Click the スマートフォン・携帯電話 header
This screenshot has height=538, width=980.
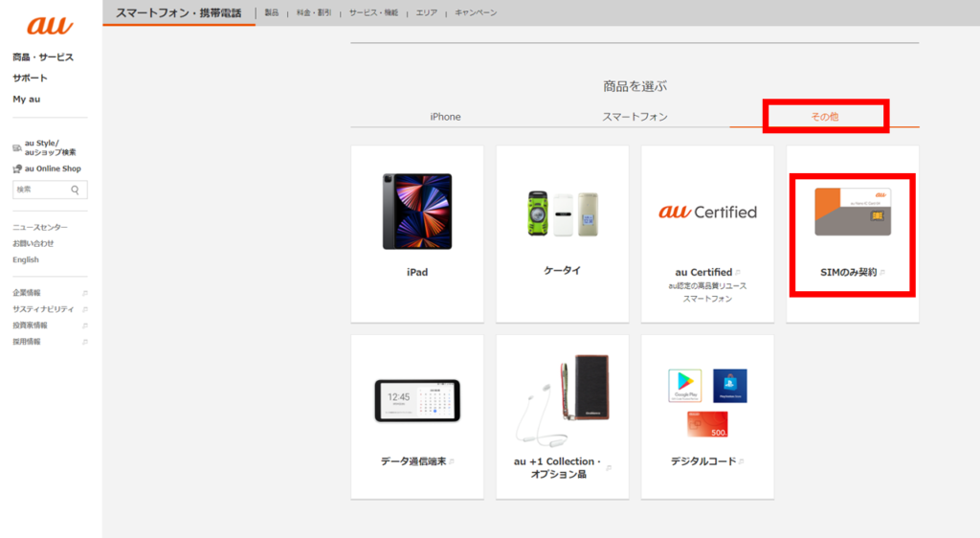[x=179, y=13]
